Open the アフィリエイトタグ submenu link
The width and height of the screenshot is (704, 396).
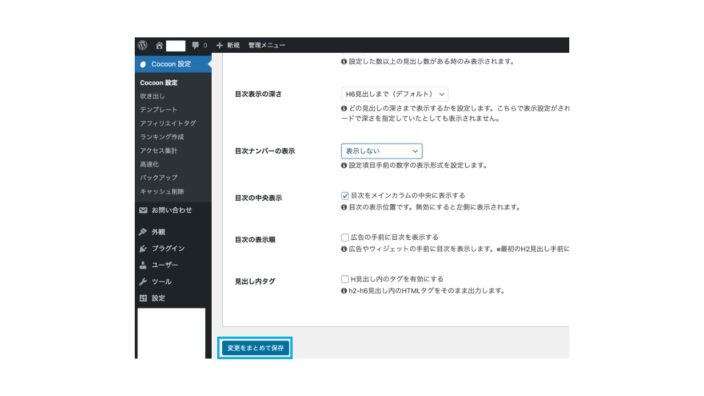(x=168, y=123)
